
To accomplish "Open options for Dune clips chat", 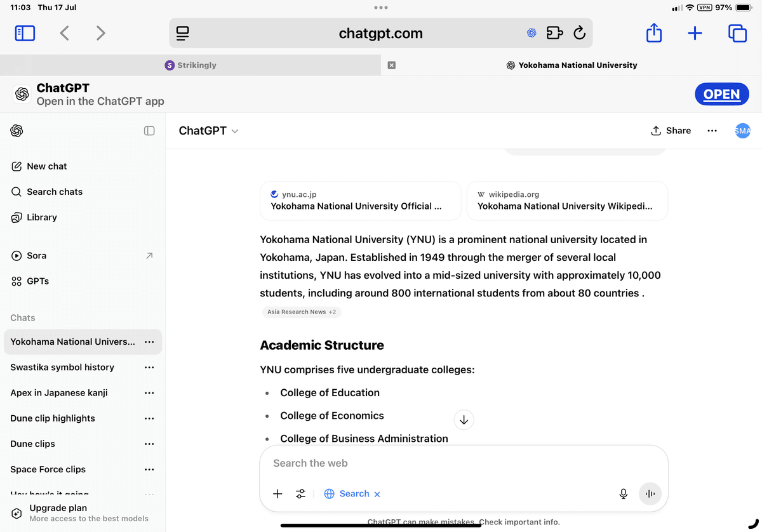I will (149, 444).
